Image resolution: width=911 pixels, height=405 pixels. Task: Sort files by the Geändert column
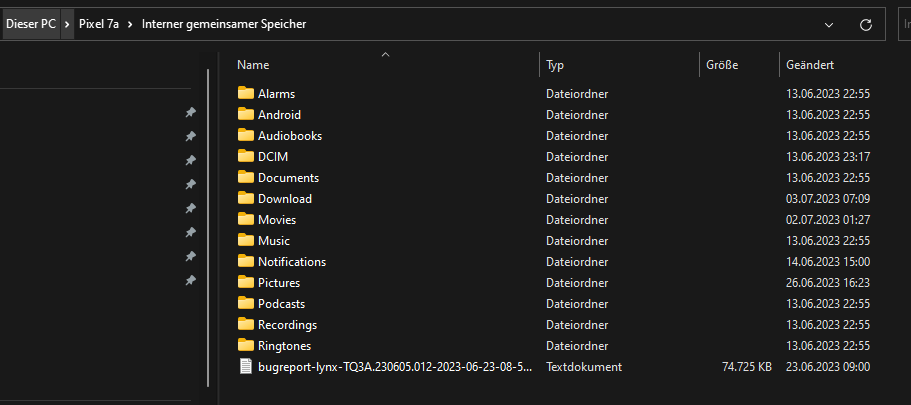tap(810, 65)
